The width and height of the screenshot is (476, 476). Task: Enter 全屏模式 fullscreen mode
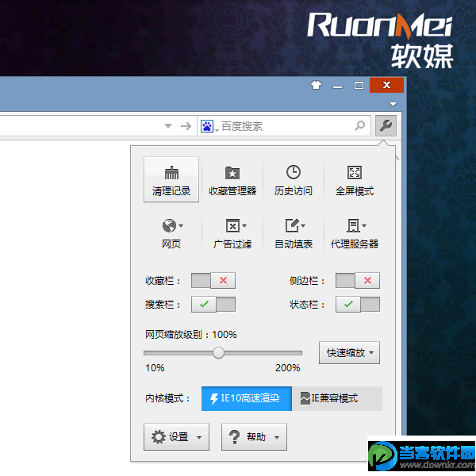pyautogui.click(x=355, y=179)
